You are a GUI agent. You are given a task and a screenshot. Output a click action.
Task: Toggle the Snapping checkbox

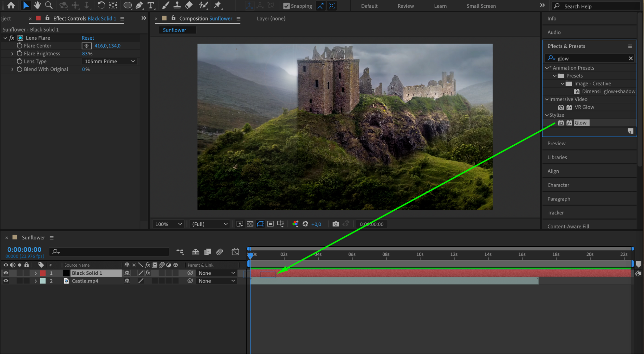[286, 6]
